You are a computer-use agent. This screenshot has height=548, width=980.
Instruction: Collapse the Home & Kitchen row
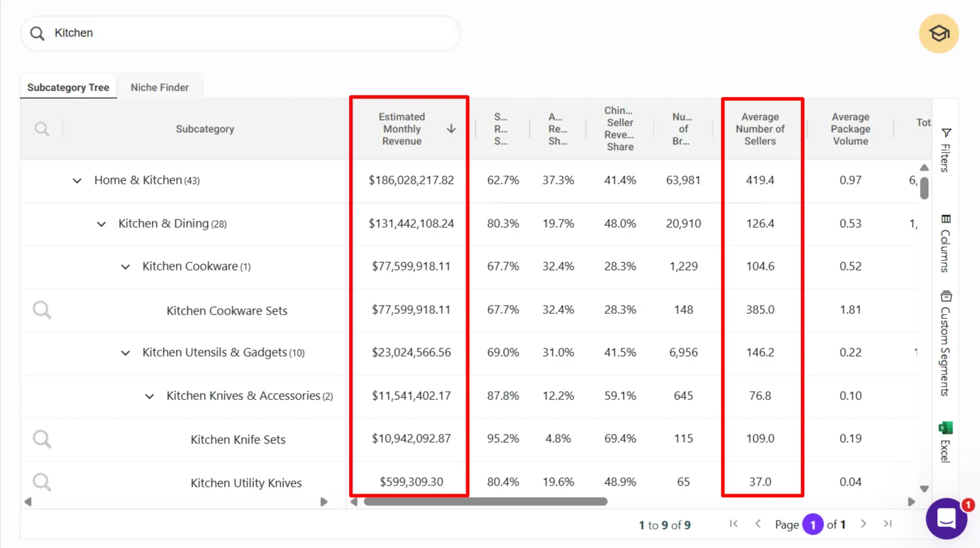tap(77, 181)
